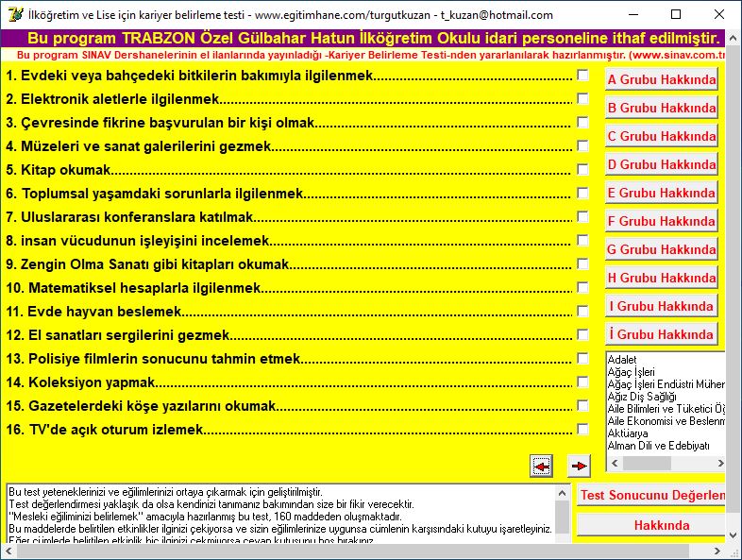The image size is (742, 560).
Task: Click left arrow of profession list scrollbar
Action: 615,463
